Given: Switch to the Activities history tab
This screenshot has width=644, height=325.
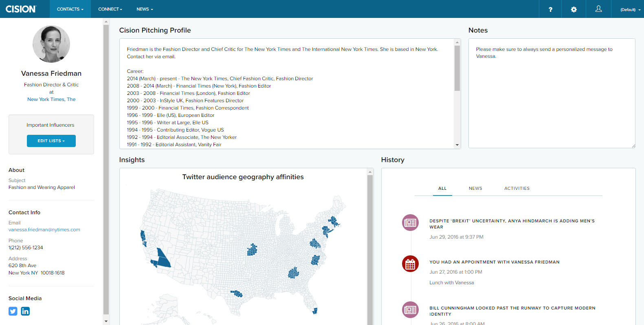Looking at the screenshot, I should point(517,189).
